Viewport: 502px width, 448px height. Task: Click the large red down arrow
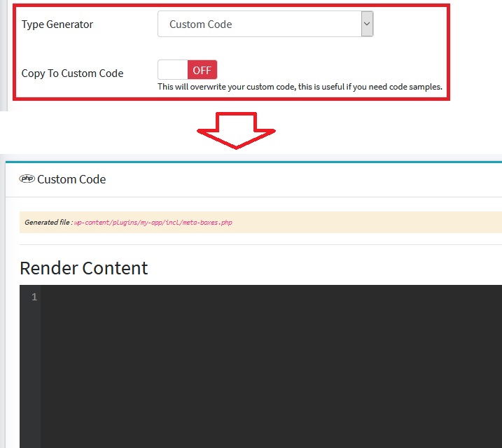[236, 129]
